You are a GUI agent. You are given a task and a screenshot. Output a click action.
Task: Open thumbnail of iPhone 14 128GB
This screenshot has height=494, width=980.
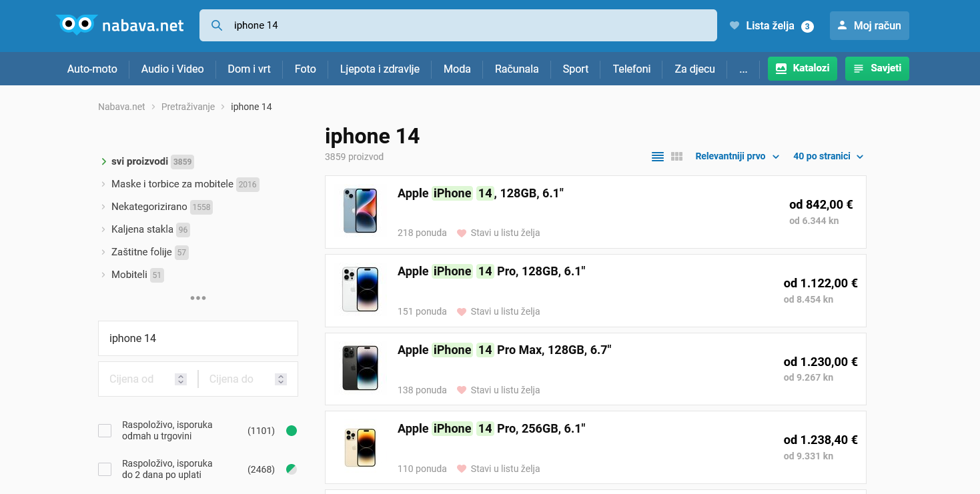(360, 211)
